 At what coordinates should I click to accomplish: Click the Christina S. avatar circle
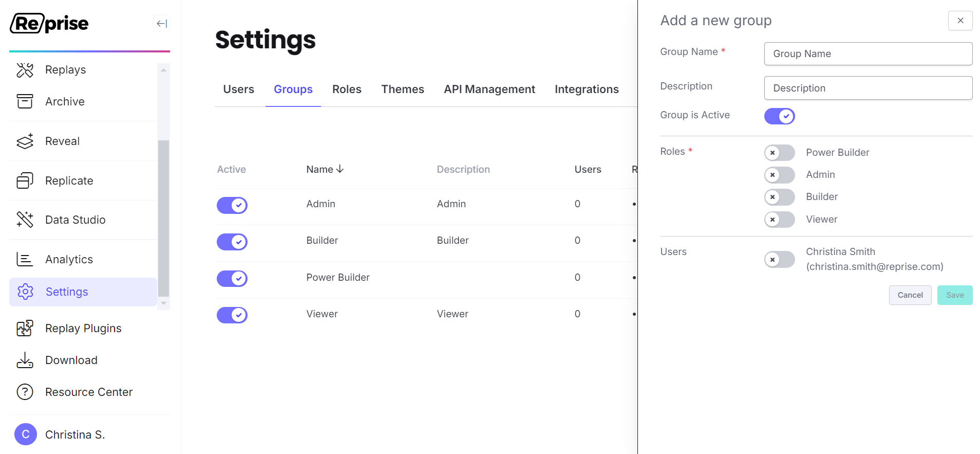26,434
